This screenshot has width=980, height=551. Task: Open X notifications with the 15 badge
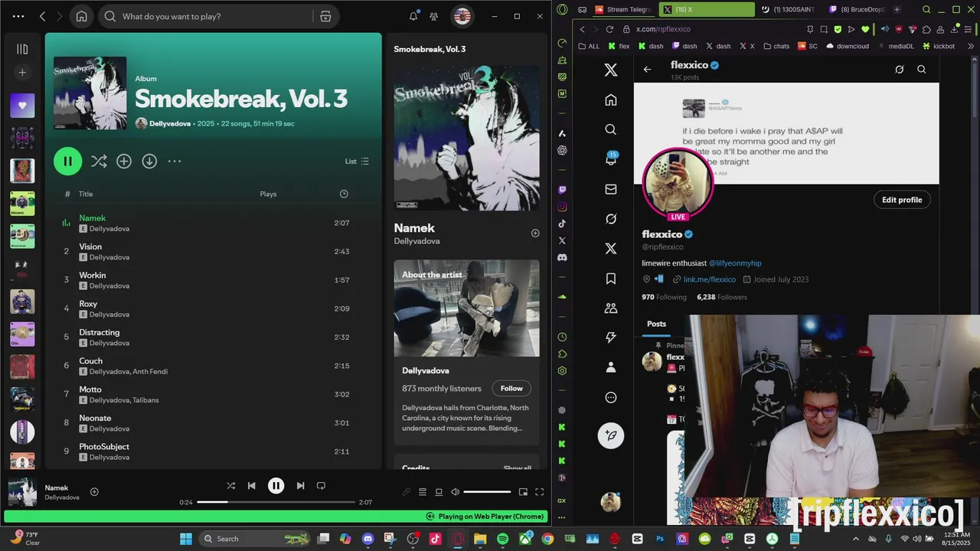pos(611,159)
